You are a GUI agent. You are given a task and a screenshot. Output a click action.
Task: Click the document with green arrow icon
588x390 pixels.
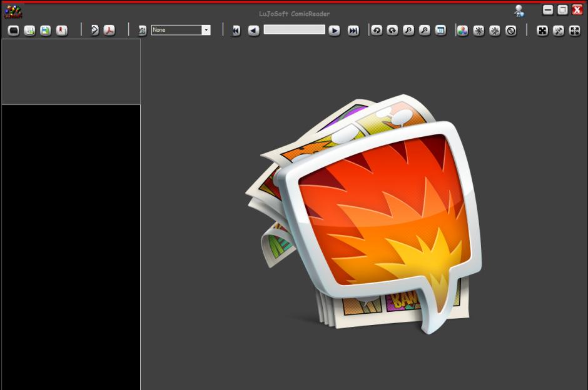point(29,31)
